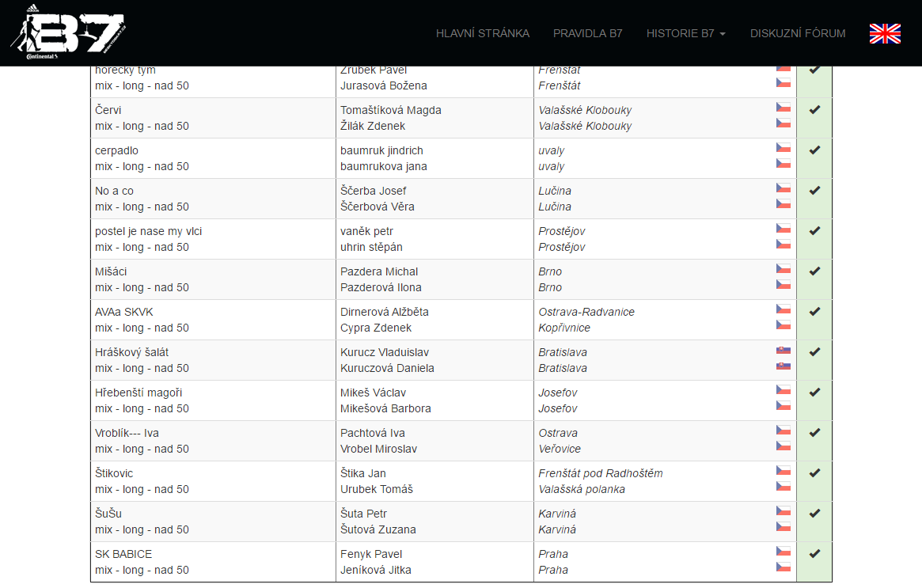Click the checkmark in Hřebenští magoři row
The height and width of the screenshot is (588, 922).
coord(814,393)
